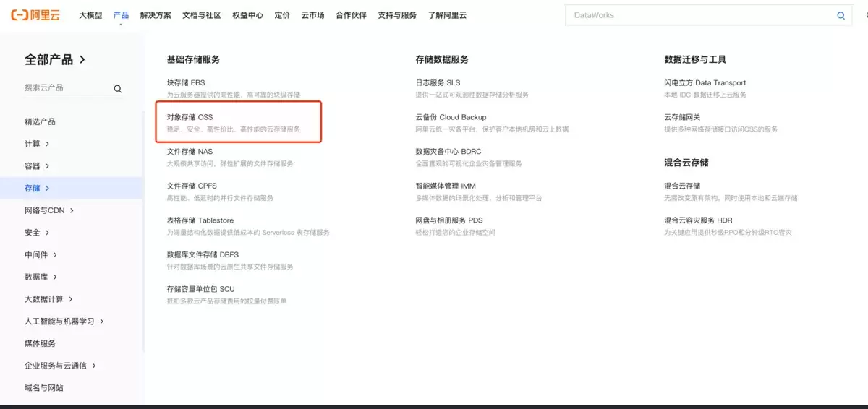Viewport: 868px width, 409px height.
Task: Open the 了解阿里云 menu
Action: (447, 15)
